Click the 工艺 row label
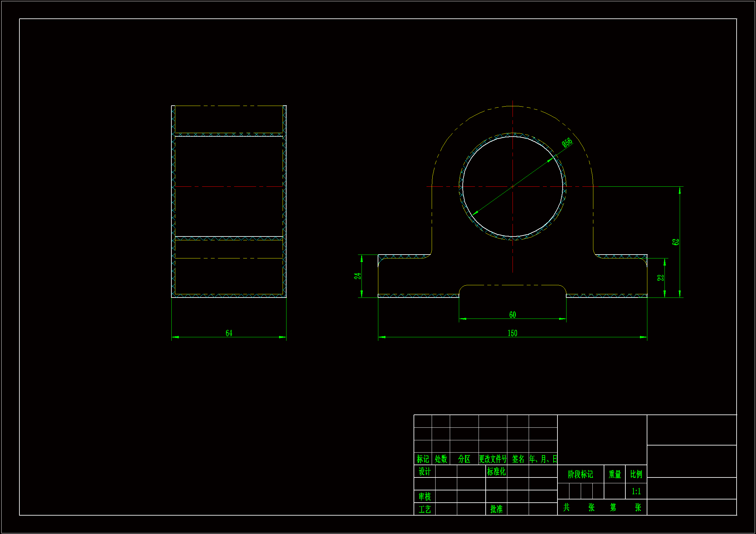Viewport: 756px width, 534px height. [x=425, y=509]
